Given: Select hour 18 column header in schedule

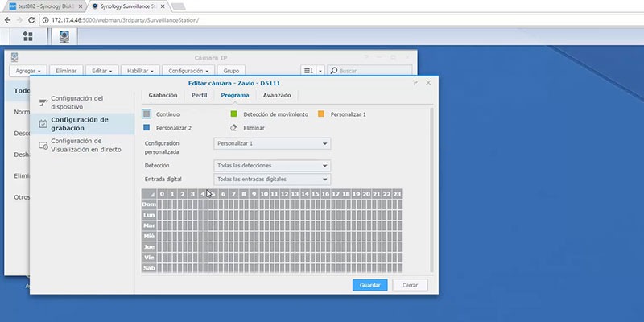Looking at the screenshot, I should tap(346, 194).
